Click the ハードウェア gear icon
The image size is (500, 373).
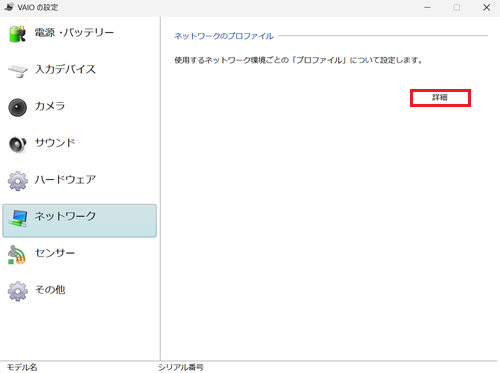click(18, 181)
